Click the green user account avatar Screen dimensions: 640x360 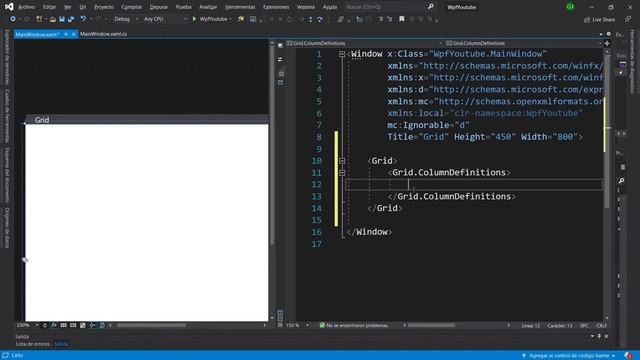click(x=570, y=7)
